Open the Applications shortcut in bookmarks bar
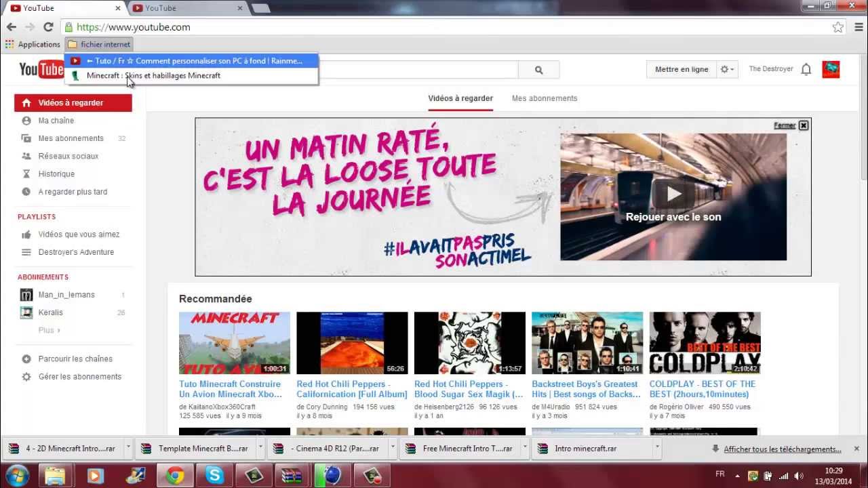The image size is (868, 488). [x=33, y=44]
